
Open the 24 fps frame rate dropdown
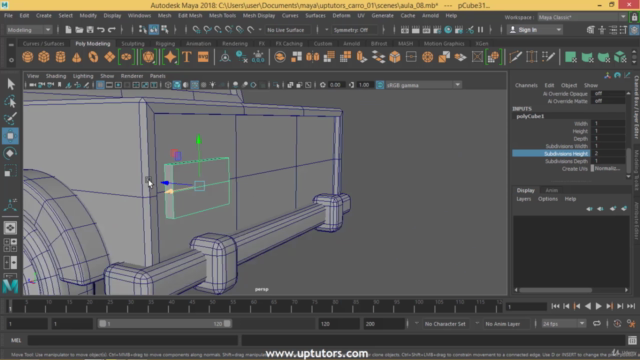coord(563,324)
